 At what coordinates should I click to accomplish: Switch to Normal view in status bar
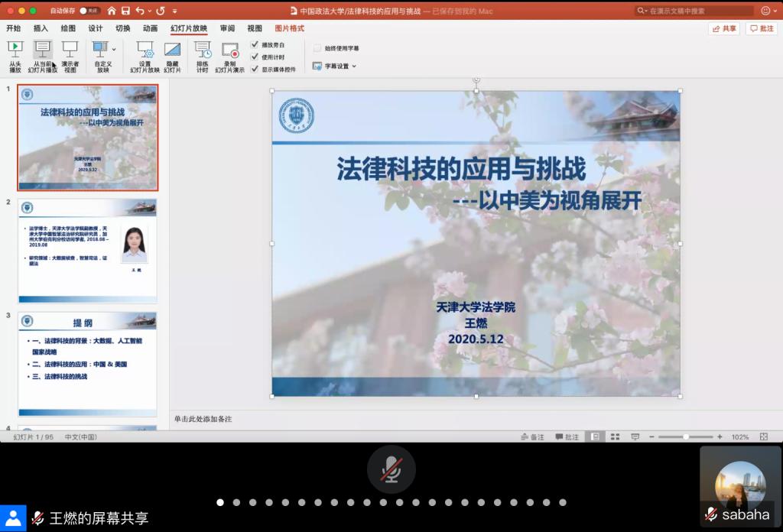point(595,436)
